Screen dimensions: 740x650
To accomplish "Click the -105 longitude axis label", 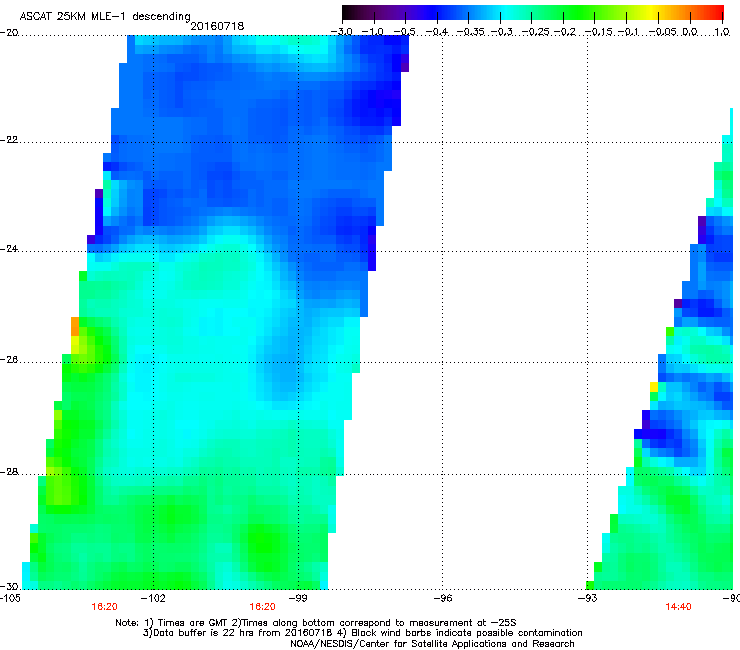I will click(x=10, y=598).
